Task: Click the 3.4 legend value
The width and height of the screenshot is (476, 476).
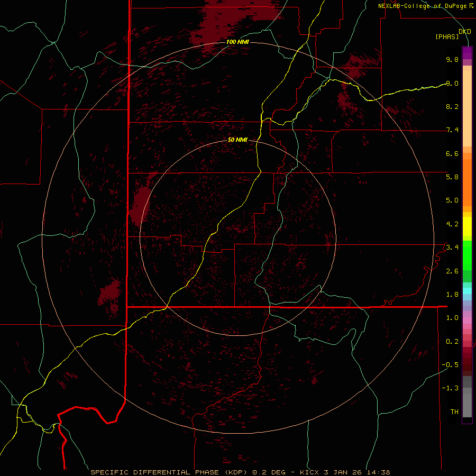Action: click(452, 247)
